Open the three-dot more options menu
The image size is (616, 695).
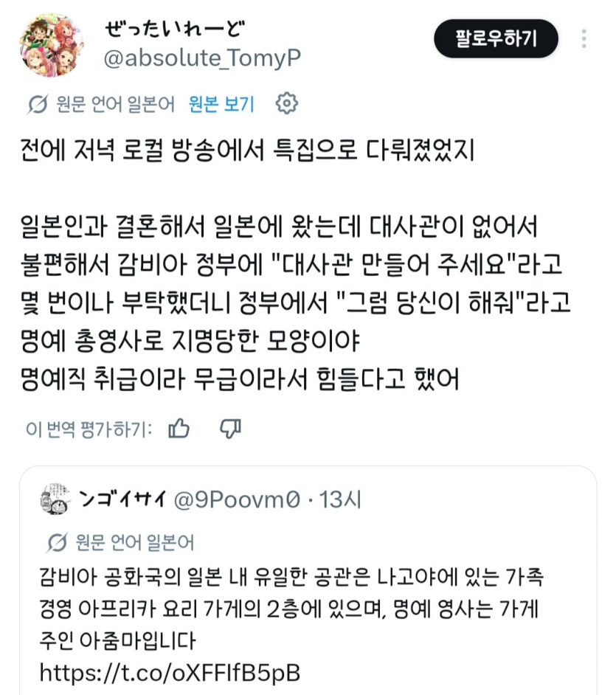[584, 38]
